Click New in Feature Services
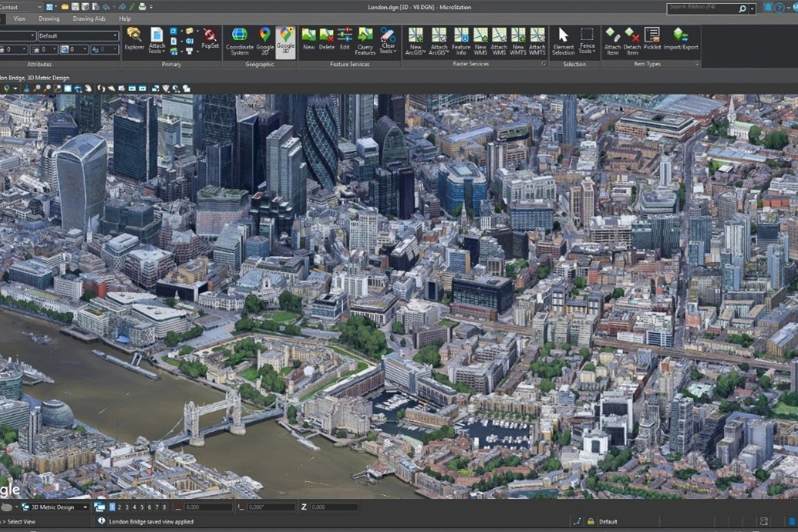This screenshot has height=532, width=798. coord(308,39)
